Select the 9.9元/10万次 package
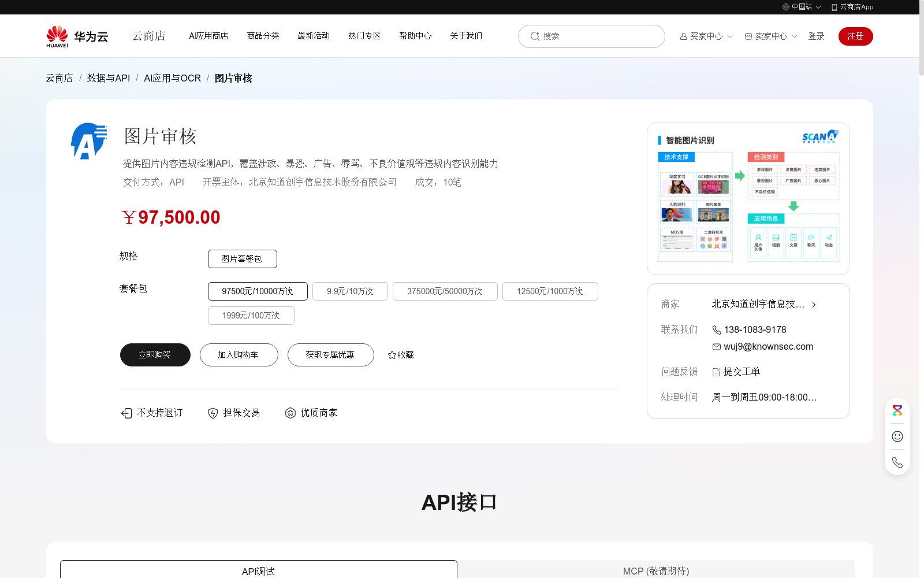924x578 pixels. coord(350,291)
